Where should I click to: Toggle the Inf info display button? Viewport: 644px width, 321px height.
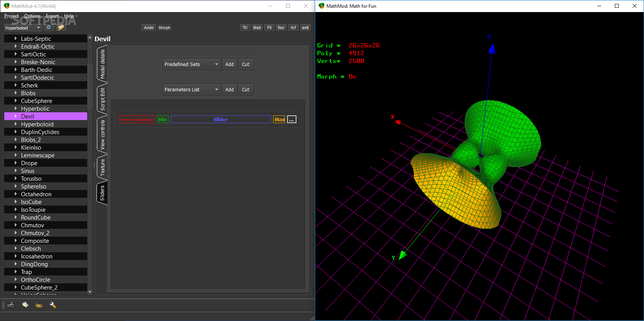click(293, 28)
